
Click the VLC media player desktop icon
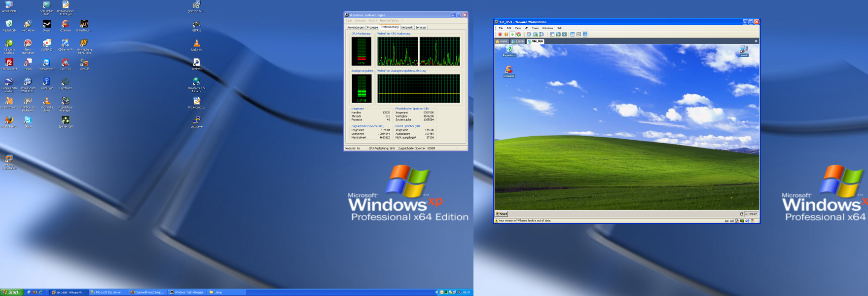tap(46, 104)
